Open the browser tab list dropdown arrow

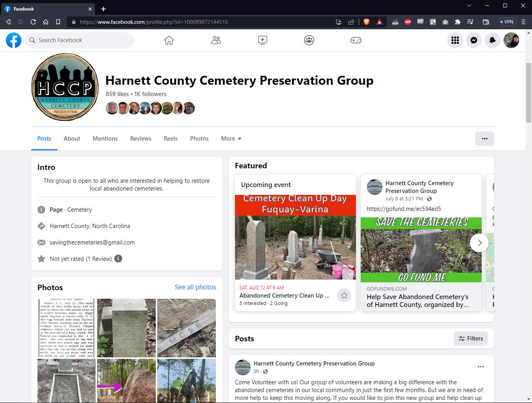coord(469,5)
